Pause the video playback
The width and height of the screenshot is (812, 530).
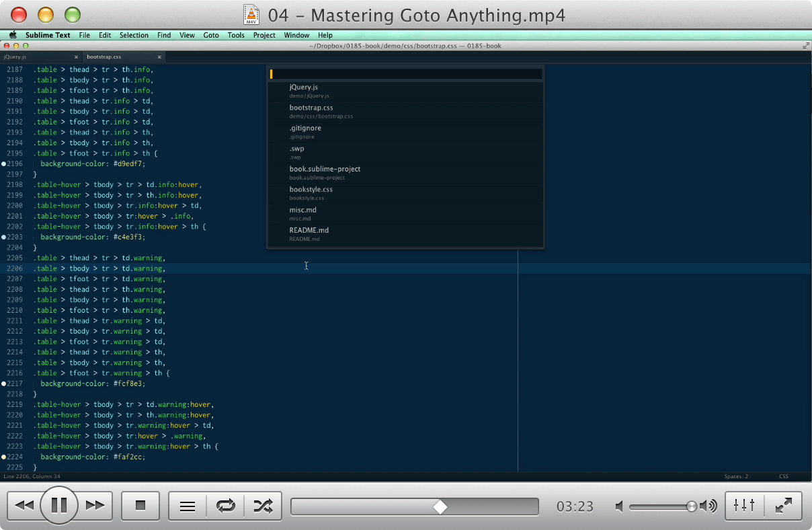59,505
